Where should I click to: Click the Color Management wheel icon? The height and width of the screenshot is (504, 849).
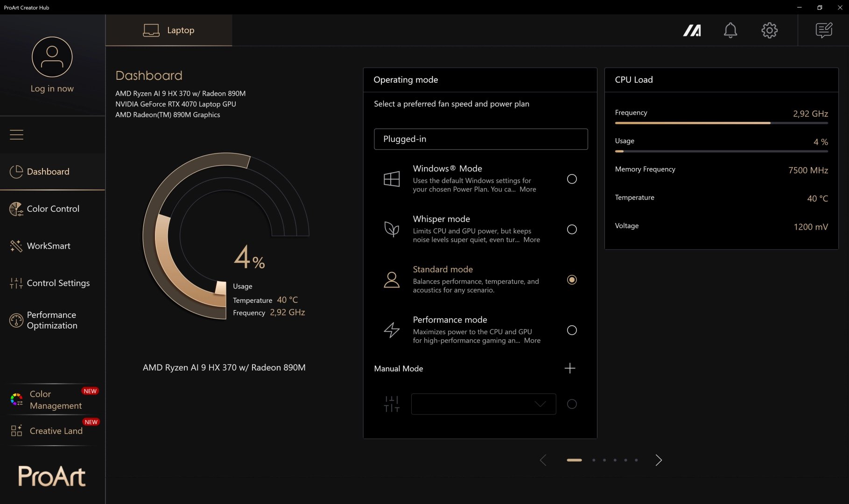coord(16,399)
